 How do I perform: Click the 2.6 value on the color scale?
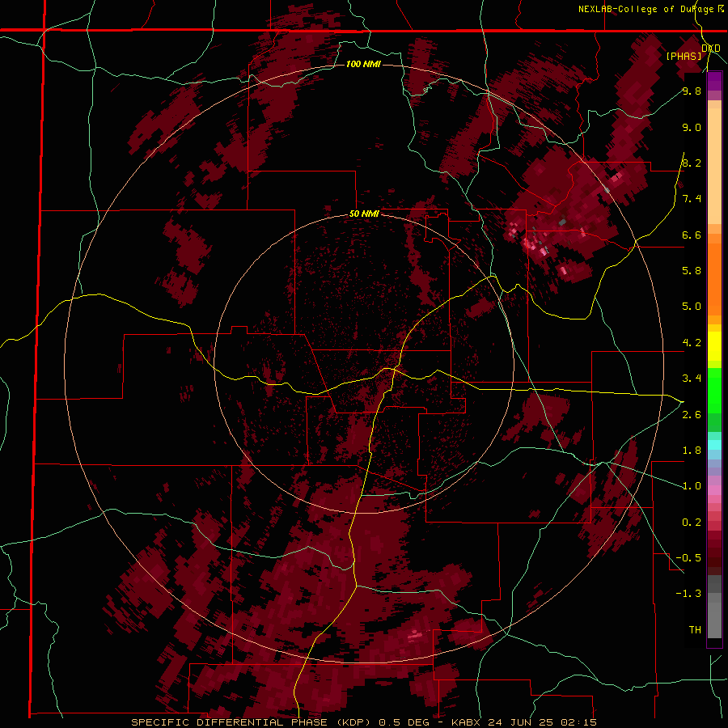coord(692,415)
